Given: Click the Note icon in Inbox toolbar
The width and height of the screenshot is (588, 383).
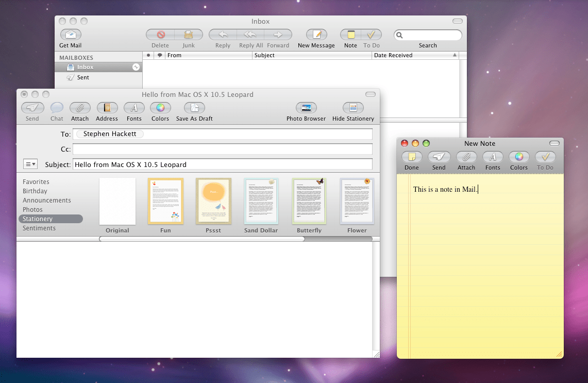Looking at the screenshot, I should click(x=350, y=35).
